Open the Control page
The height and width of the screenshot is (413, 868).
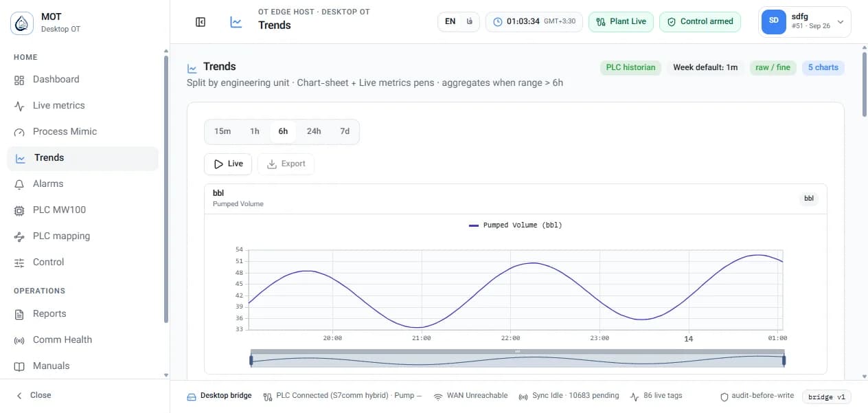82,262
